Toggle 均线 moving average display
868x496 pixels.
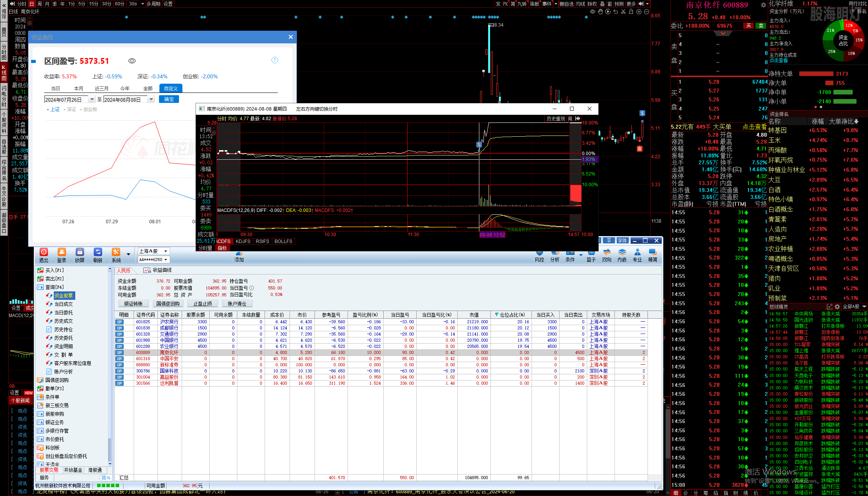tap(581, 4)
